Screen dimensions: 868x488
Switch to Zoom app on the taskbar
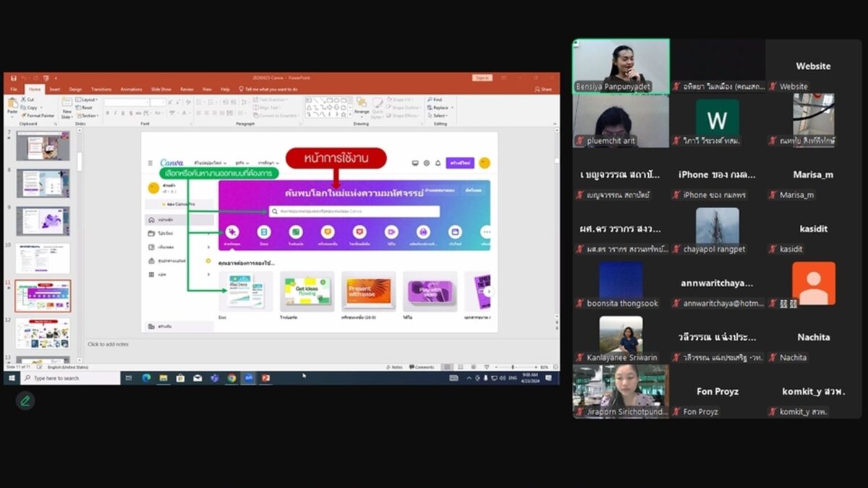click(249, 378)
